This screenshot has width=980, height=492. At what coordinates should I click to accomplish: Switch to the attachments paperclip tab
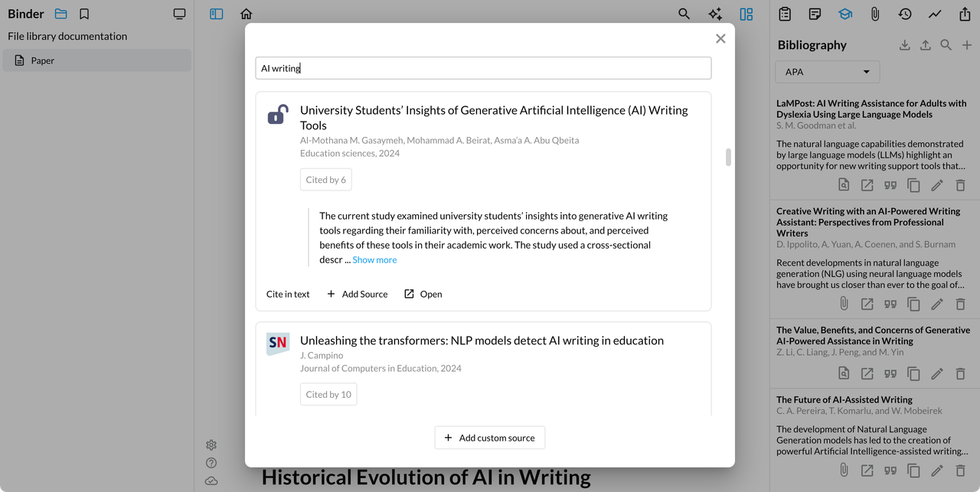coord(874,14)
